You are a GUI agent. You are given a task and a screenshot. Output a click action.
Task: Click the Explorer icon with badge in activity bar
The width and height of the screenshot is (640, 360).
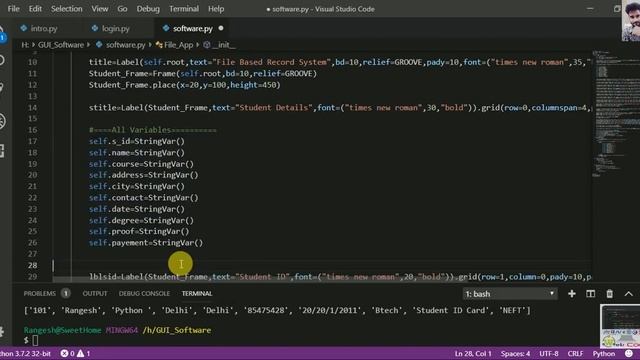(2, 35)
